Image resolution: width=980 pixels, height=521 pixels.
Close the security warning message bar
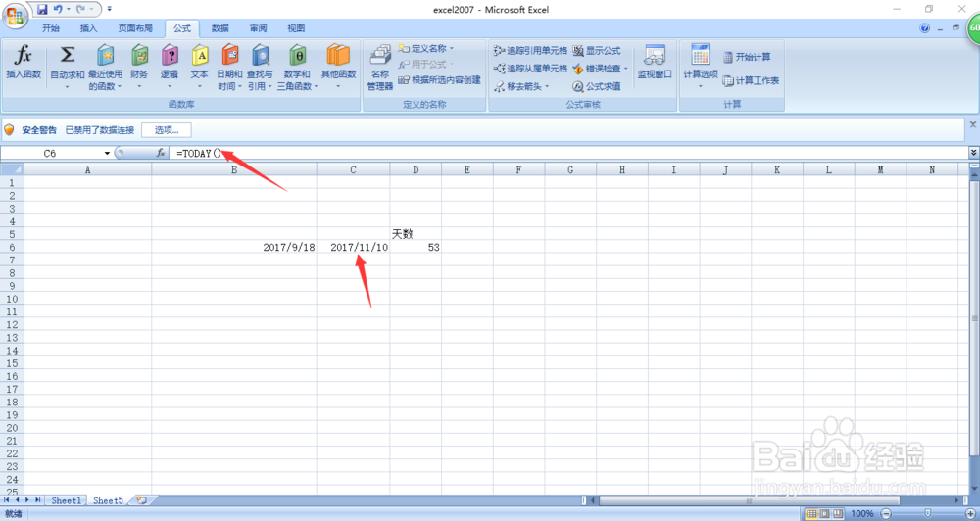tap(972, 125)
